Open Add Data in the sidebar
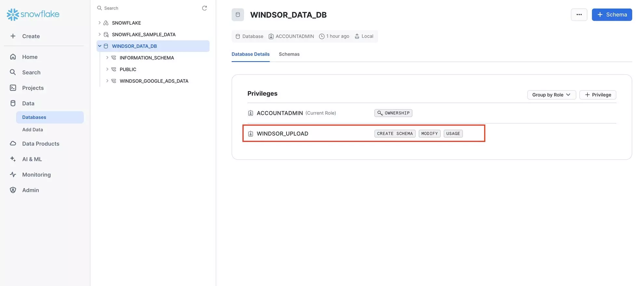Screen dimensions: 644x286 tap(33, 129)
